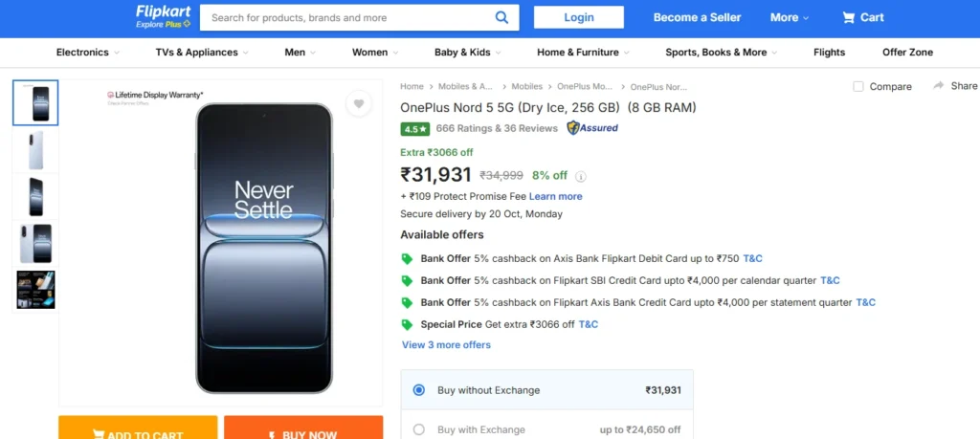Click the Login button
The image size is (980, 439).
click(x=579, y=17)
